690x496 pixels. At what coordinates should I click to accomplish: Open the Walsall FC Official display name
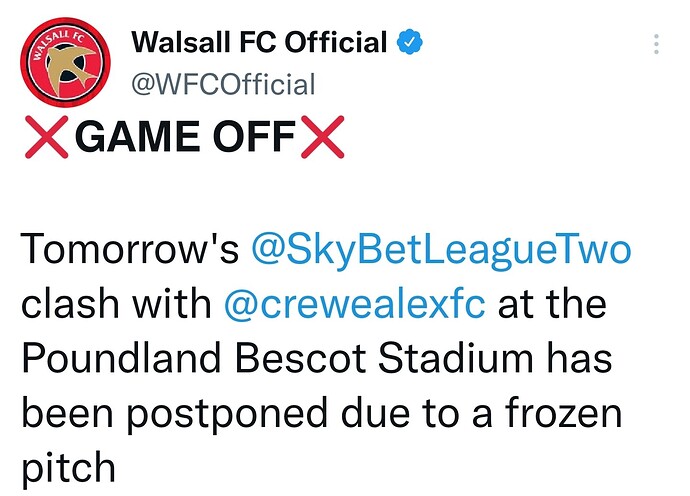259,43
